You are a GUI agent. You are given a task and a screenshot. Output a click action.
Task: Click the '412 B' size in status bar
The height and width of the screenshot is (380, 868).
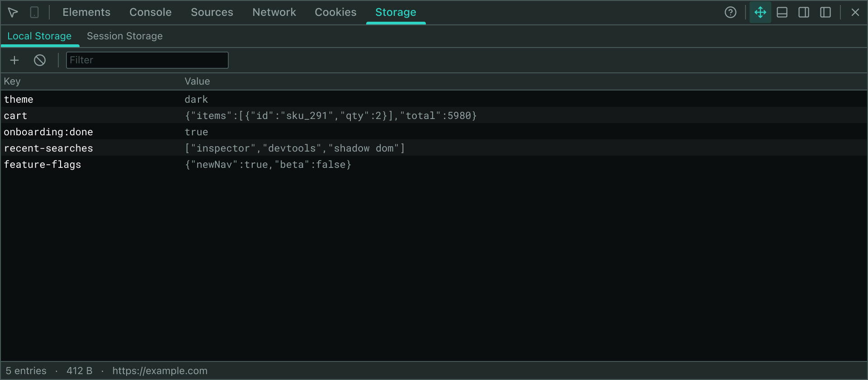tap(80, 371)
